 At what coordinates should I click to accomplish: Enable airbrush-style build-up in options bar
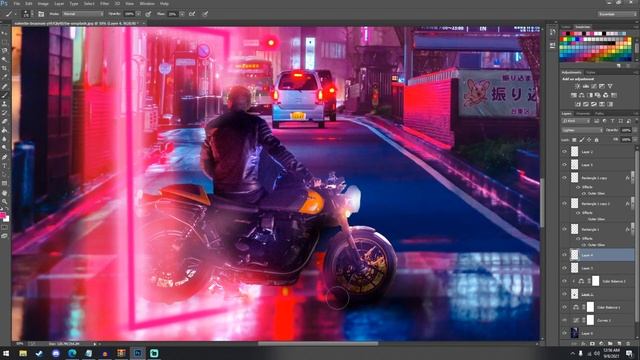[x=192, y=13]
